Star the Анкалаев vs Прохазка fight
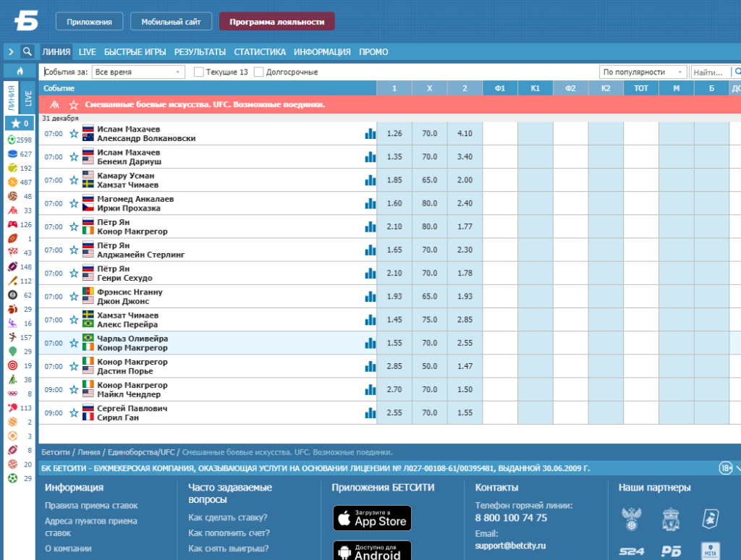This screenshot has width=741, height=560. [74, 204]
